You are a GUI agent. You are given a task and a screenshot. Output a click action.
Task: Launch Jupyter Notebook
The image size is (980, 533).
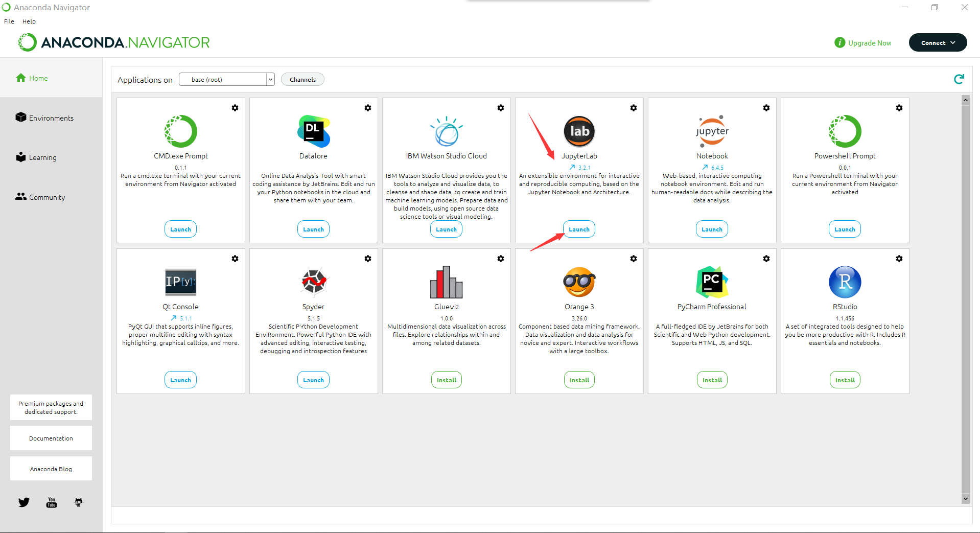pos(712,229)
